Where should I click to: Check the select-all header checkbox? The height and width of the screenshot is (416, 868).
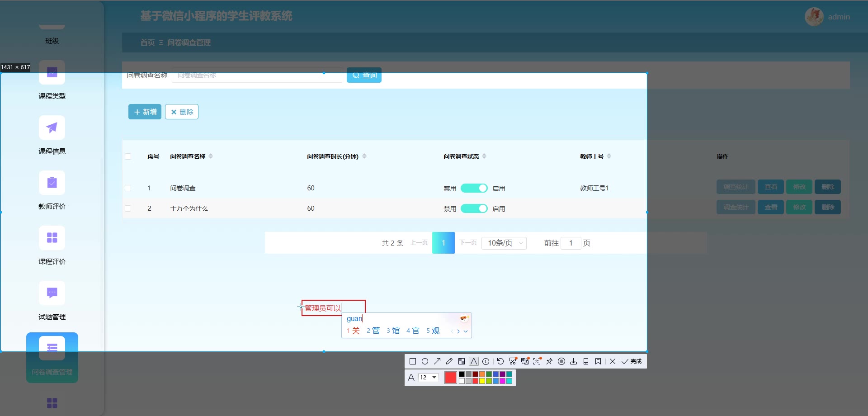click(x=128, y=156)
